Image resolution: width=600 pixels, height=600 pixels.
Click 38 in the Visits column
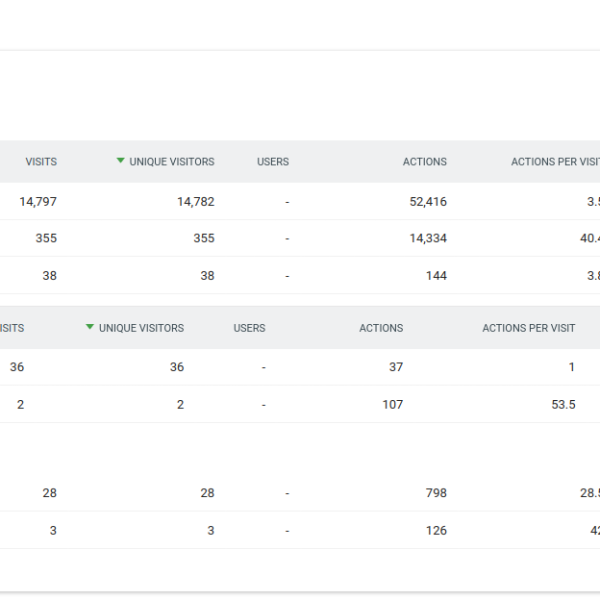[x=49, y=276]
